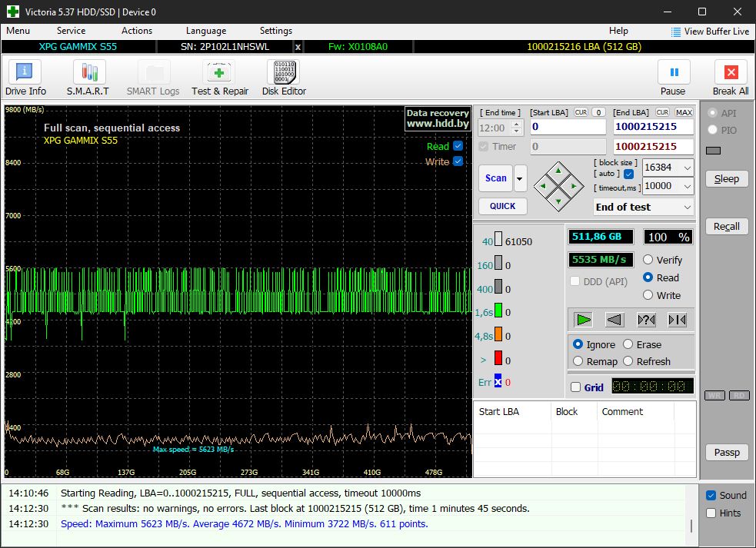756x548 pixels.
Task: Open the Scan button dropdown arrow
Action: click(520, 178)
